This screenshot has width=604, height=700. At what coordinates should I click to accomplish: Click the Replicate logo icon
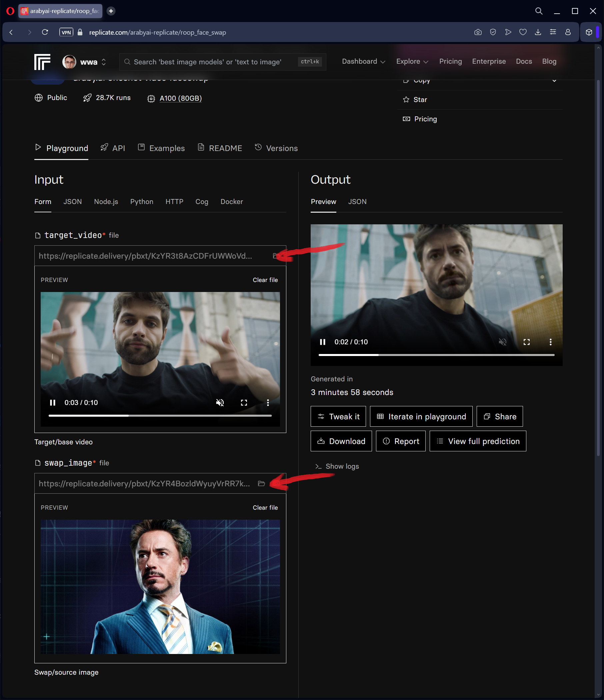click(x=42, y=62)
